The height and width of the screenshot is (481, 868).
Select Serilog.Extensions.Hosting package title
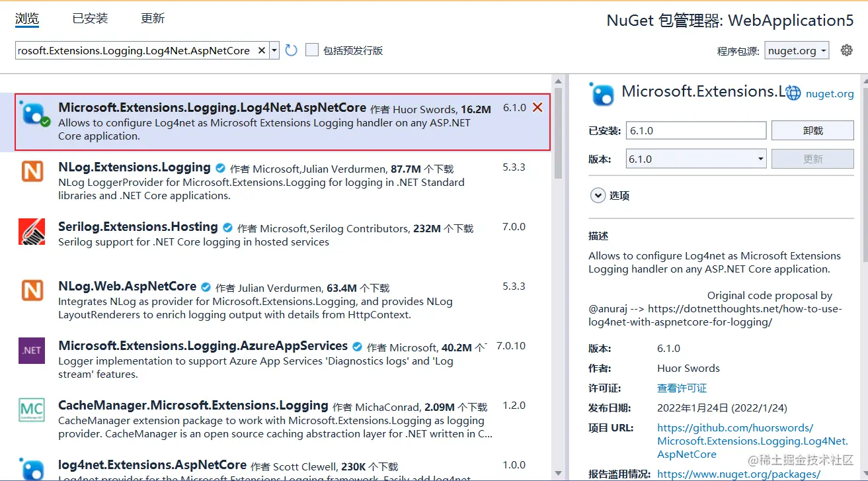click(x=138, y=227)
